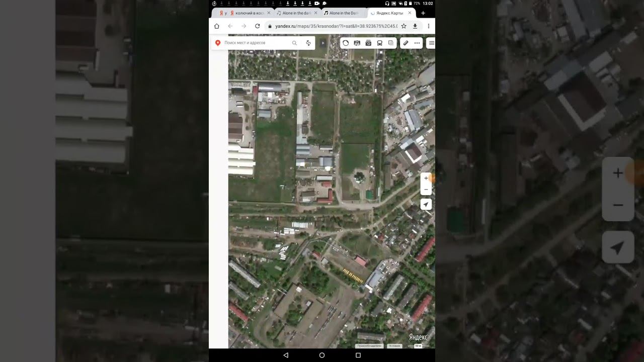Select the ruler measurement tool
The image size is (644, 362).
pyautogui.click(x=406, y=43)
